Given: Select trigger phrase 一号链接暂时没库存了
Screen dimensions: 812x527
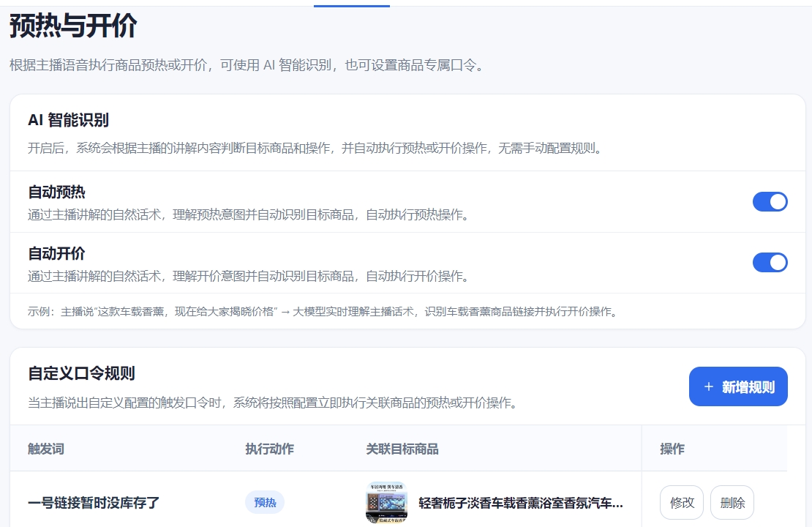Looking at the screenshot, I should [x=93, y=503].
